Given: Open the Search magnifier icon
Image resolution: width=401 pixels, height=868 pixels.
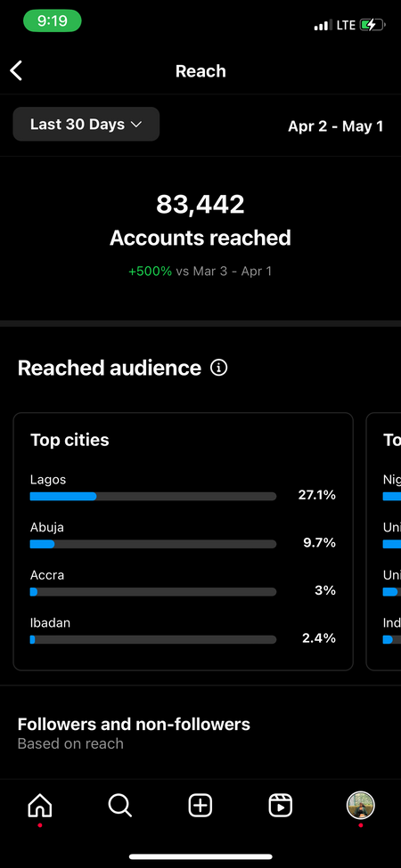Looking at the screenshot, I should click(119, 805).
